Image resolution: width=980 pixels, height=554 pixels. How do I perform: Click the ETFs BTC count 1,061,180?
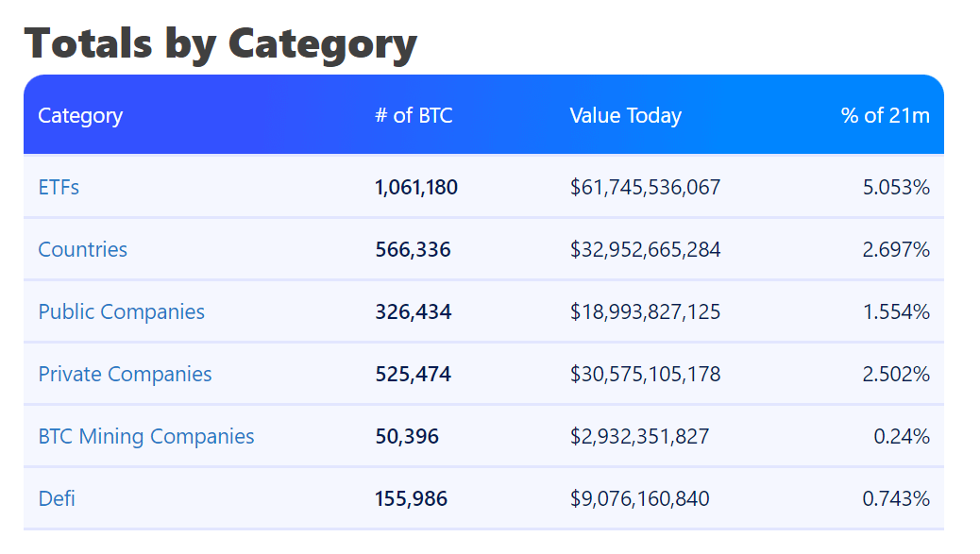pos(416,187)
